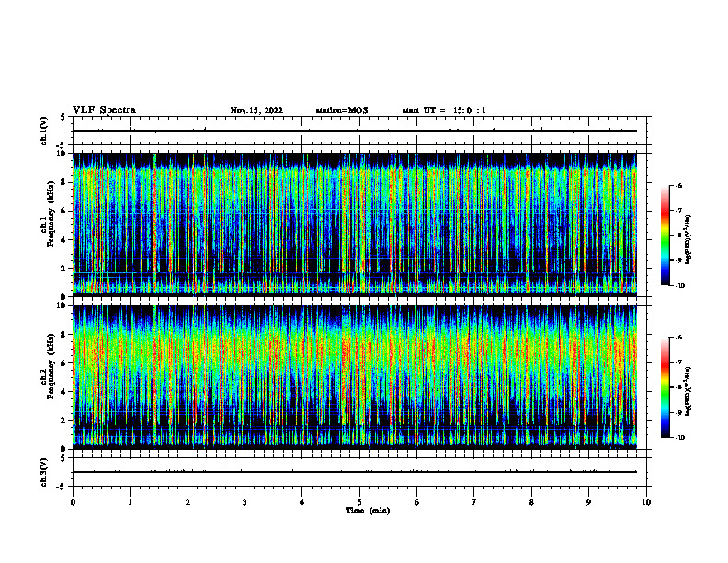728x563 pixels.
Task: Click time axis tick label '3'
Action: tap(245, 502)
